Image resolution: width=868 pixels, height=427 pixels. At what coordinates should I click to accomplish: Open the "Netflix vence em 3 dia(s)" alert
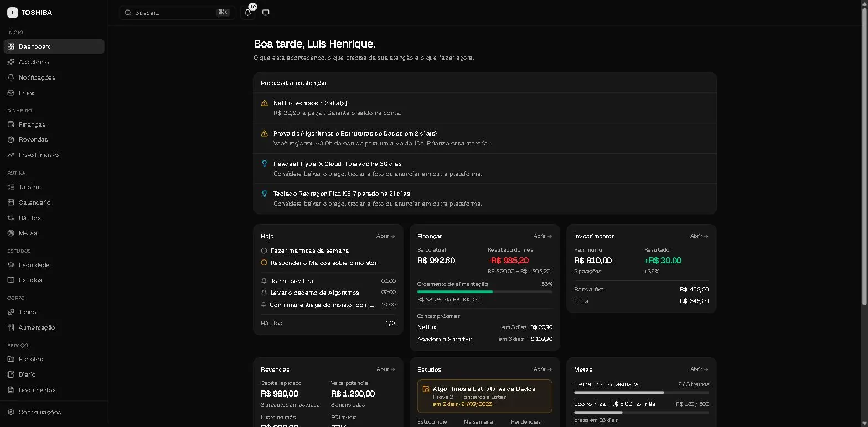(485, 108)
